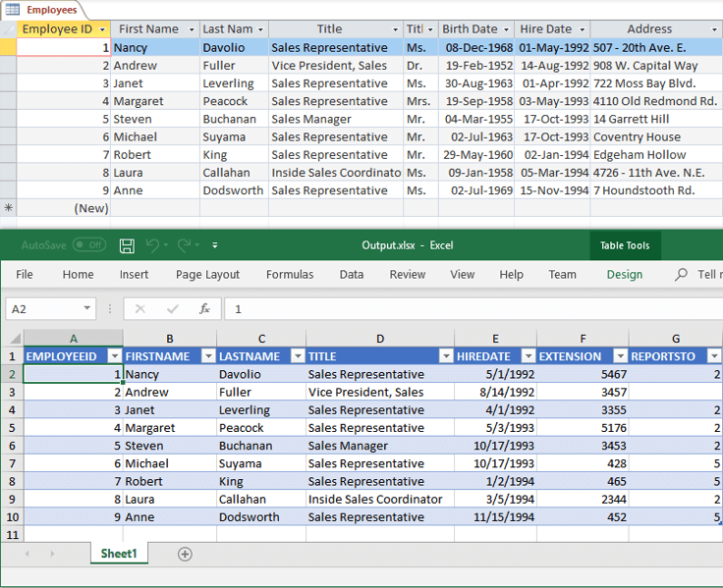723x588 pixels.
Task: Switch to the Page Layout tab
Action: (207, 275)
